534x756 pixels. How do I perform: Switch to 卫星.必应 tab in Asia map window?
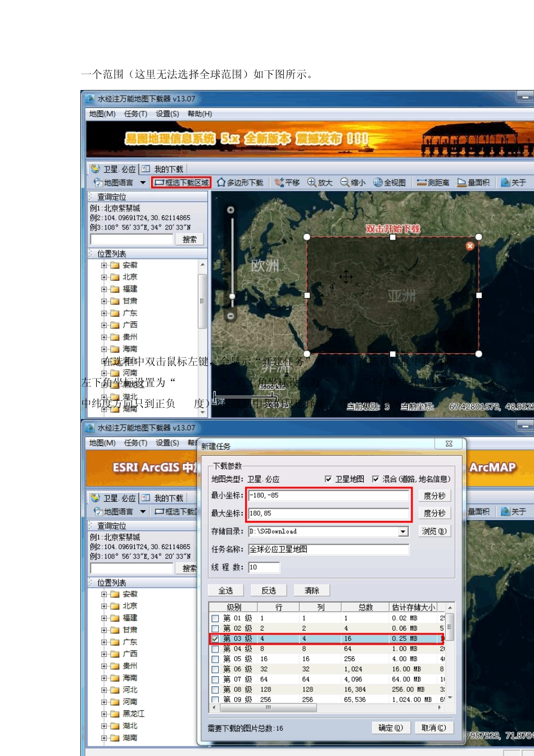tap(113, 169)
